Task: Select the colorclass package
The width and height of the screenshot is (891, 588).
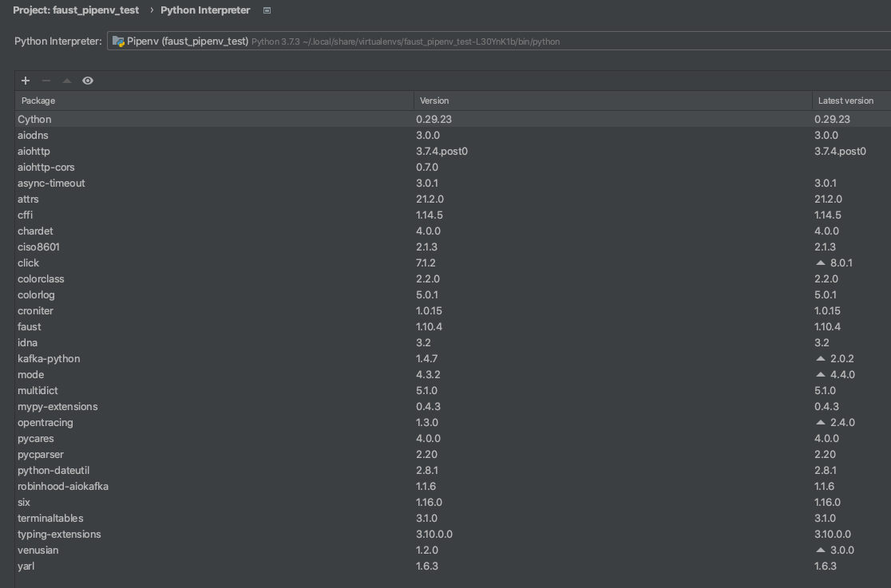Action: 41,279
